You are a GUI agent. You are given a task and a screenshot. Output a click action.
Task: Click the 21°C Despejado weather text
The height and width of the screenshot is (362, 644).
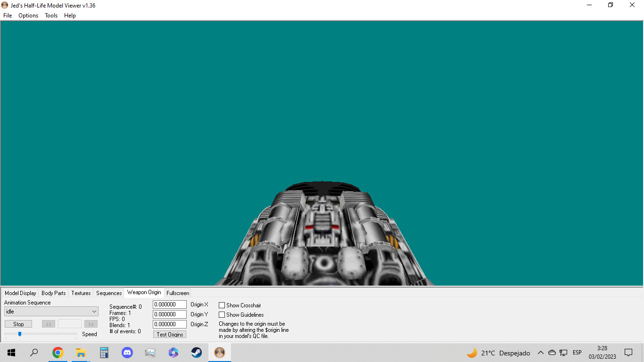[x=505, y=353]
